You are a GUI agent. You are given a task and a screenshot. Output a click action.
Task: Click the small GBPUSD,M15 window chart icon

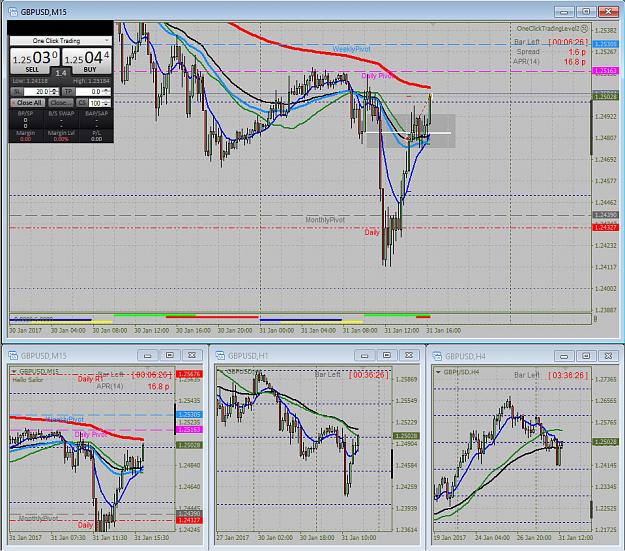13,355
